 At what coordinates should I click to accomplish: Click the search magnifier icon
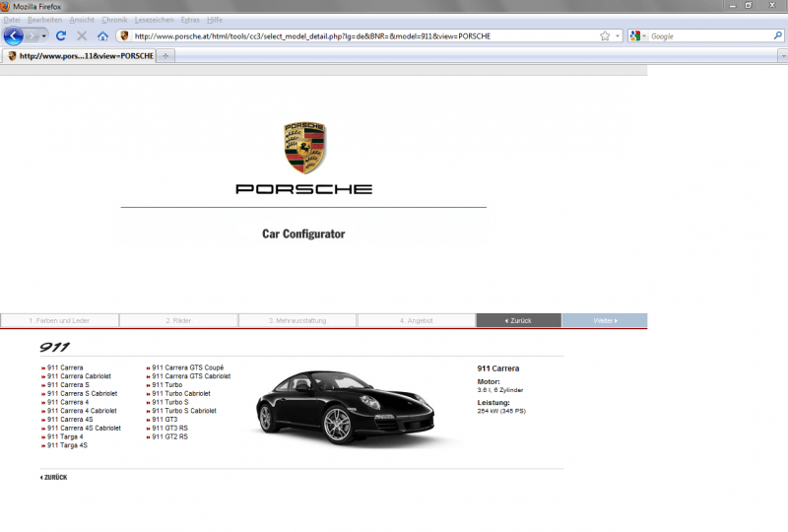tap(777, 36)
